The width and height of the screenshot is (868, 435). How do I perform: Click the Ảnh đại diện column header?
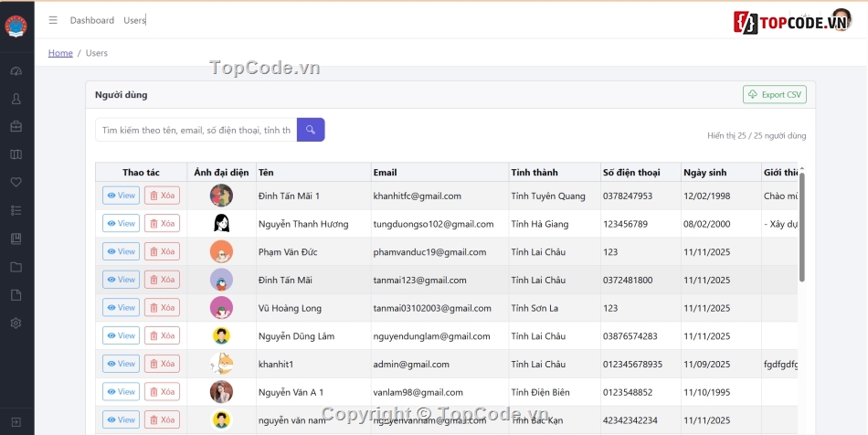tap(221, 173)
